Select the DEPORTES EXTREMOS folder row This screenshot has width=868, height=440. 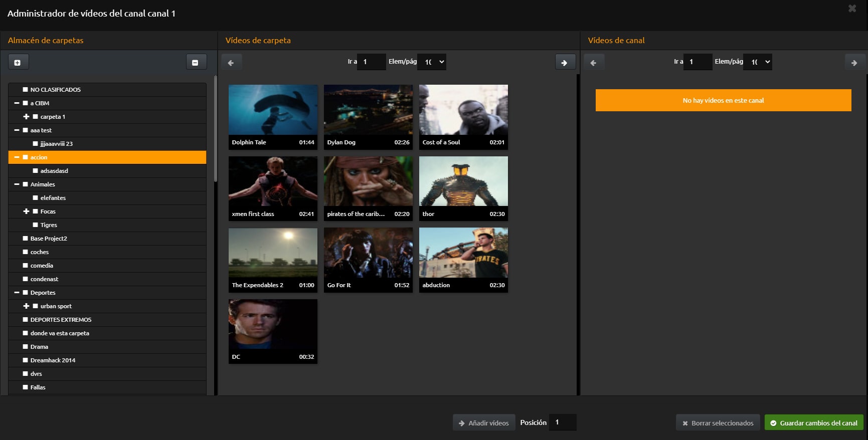107,319
